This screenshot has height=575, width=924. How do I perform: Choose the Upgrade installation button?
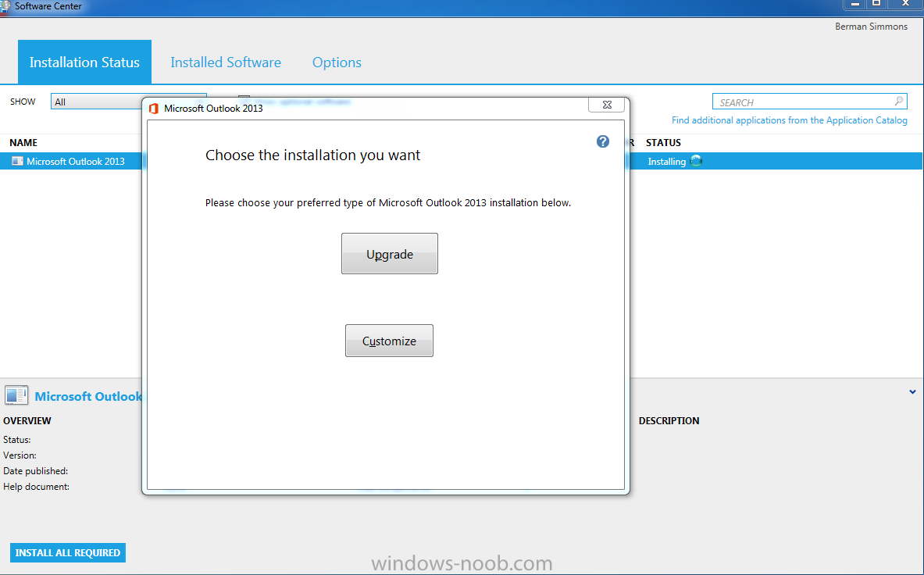[x=390, y=253]
